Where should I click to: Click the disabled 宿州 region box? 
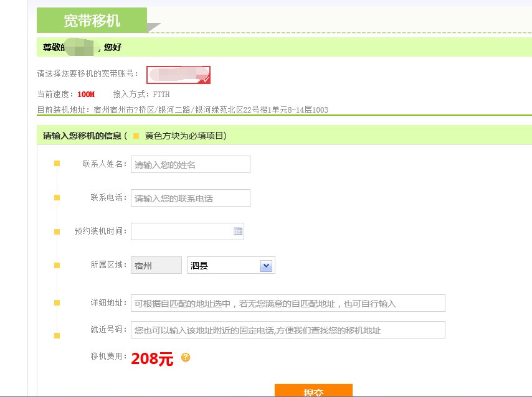tap(155, 264)
